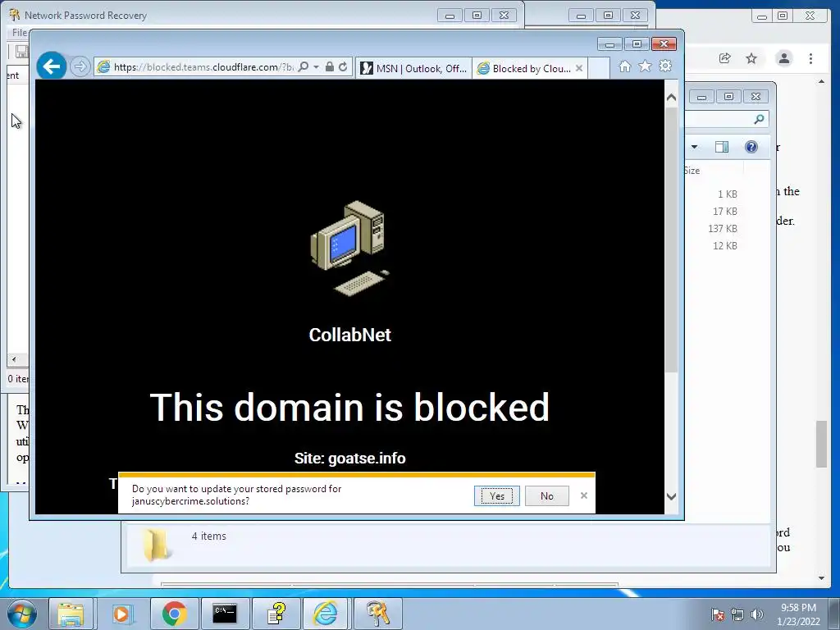Viewport: 840px width, 630px height.
Task: Switch to Network Password Recovery taskbar icon
Action: 377,614
